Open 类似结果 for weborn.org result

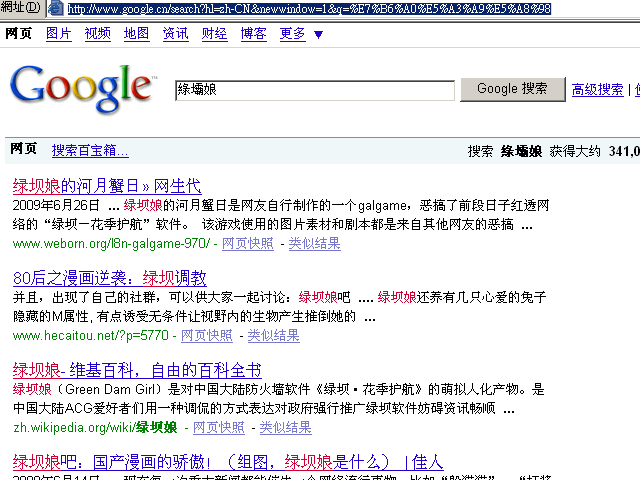(314, 244)
